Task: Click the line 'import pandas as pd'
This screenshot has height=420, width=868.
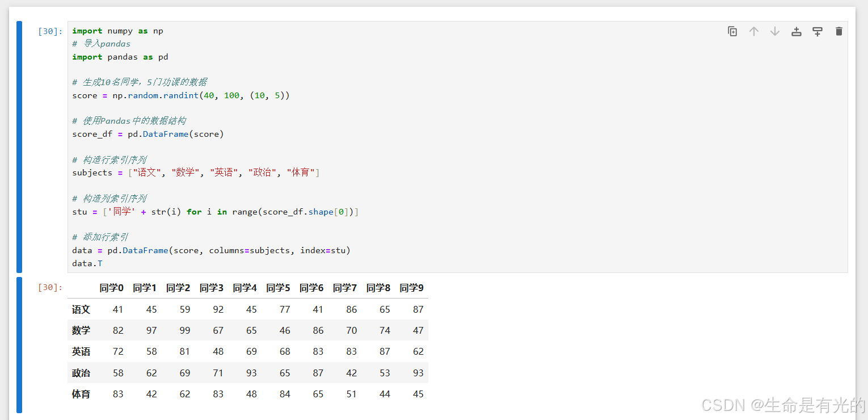Action: [120, 57]
